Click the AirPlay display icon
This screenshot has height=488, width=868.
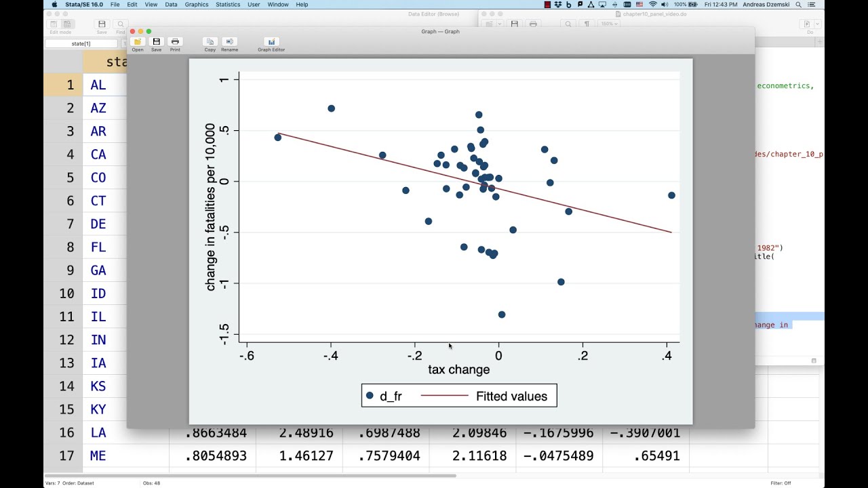(x=603, y=4)
